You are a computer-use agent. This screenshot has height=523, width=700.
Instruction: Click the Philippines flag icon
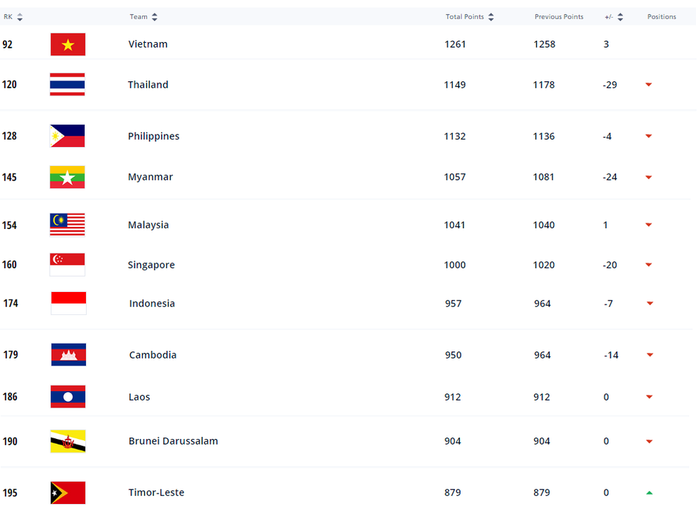[68, 136]
